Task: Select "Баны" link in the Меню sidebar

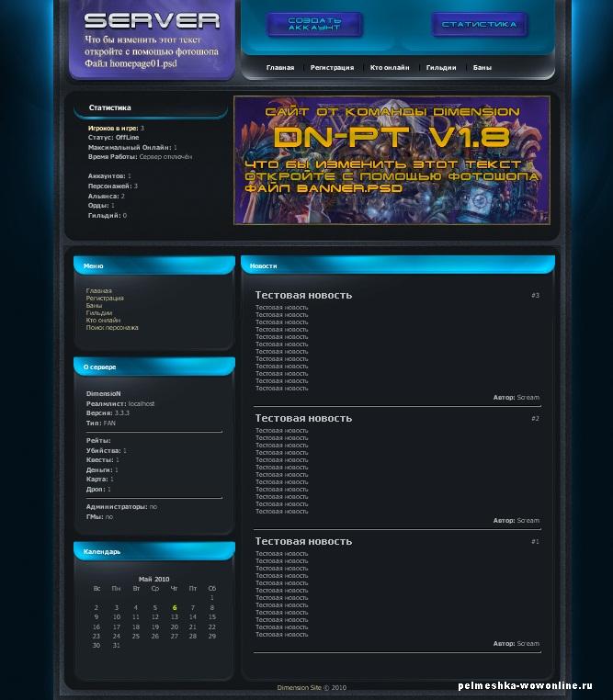Action: 95,306
